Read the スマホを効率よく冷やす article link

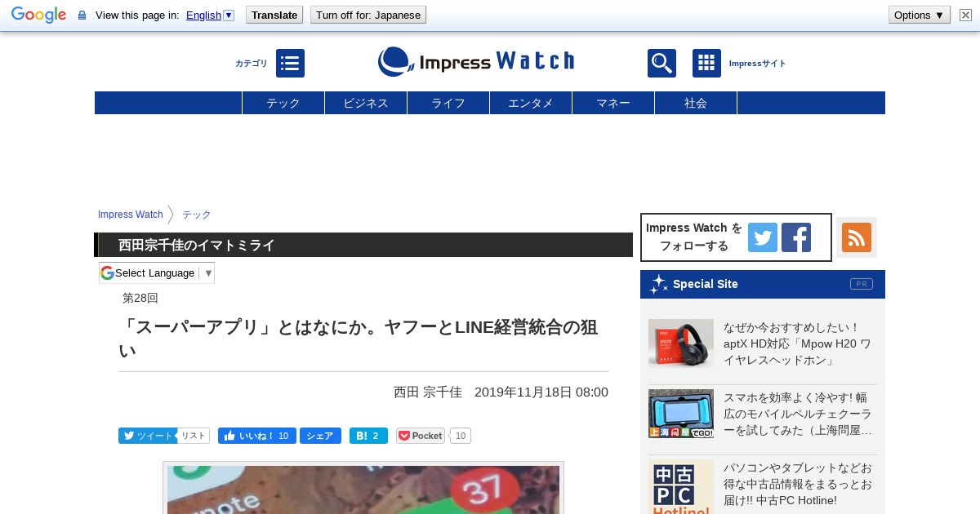pyautogui.click(x=797, y=414)
